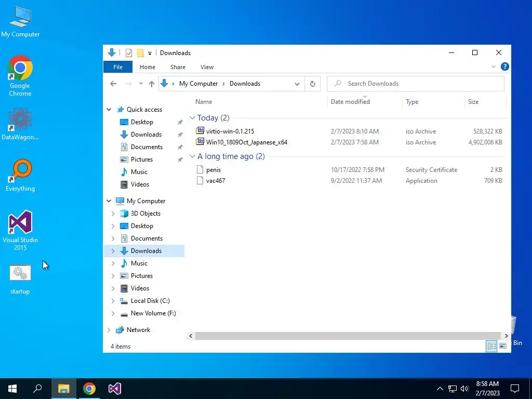532x399 pixels.
Task: Go up one folder level
Action: coord(152,84)
